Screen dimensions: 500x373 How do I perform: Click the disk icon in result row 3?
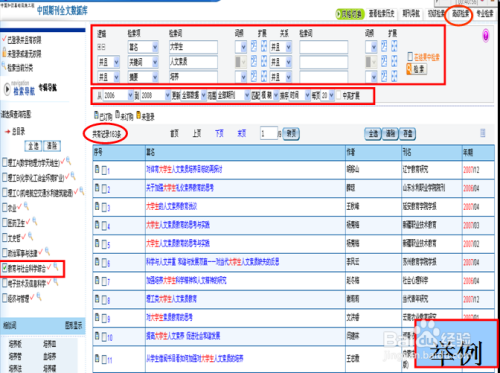[97, 207]
